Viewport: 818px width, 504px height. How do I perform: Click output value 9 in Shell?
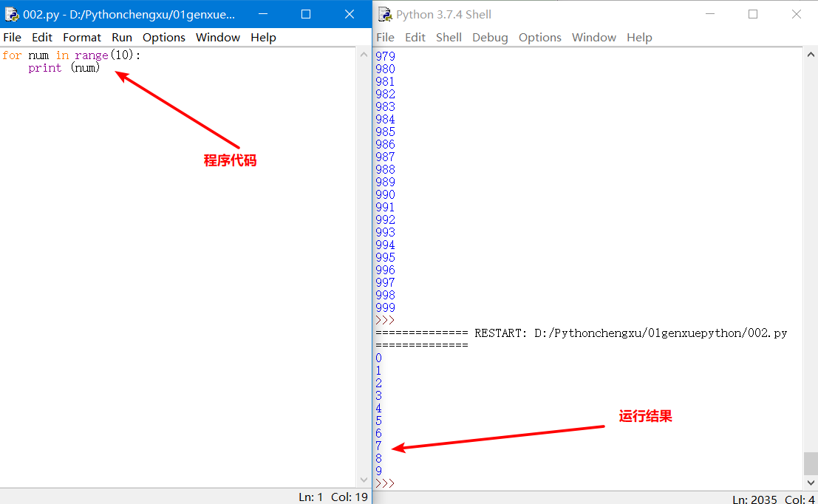379,471
